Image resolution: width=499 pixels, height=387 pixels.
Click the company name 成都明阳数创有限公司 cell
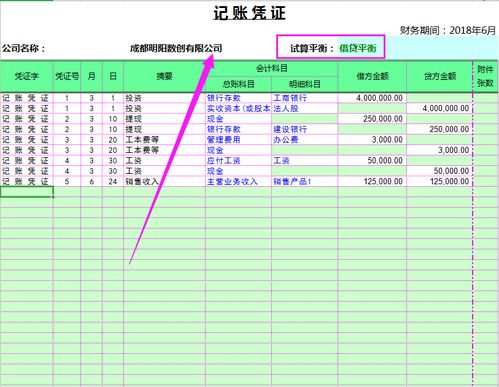tap(176, 48)
